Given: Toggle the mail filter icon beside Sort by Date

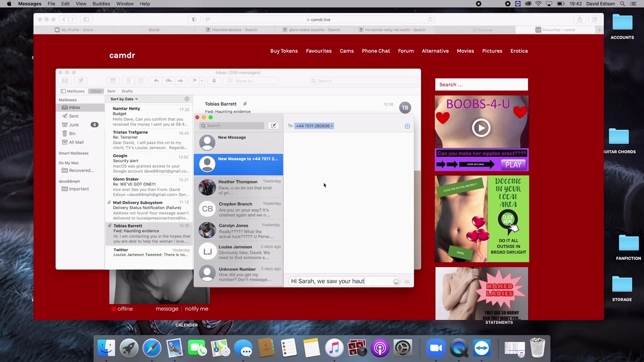Looking at the screenshot, I should [187, 99].
